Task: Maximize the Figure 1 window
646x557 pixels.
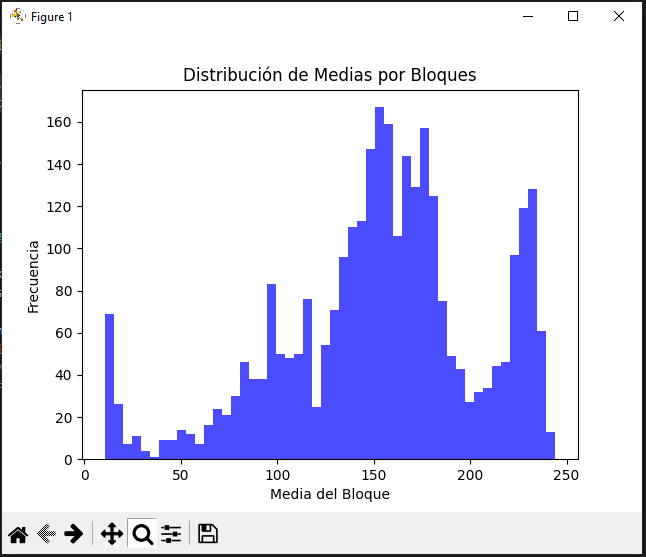Action: [x=573, y=16]
